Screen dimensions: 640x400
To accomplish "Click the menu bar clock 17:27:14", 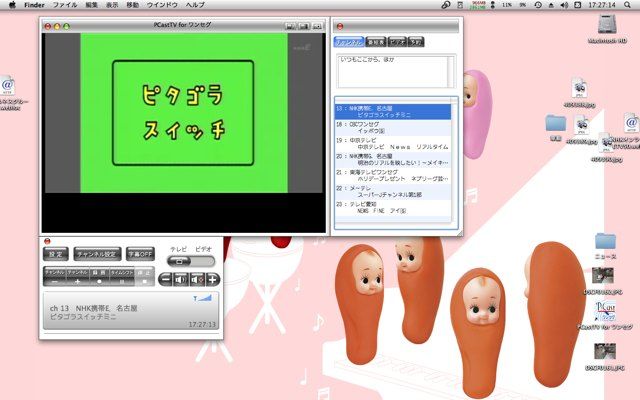I will (x=602, y=5).
